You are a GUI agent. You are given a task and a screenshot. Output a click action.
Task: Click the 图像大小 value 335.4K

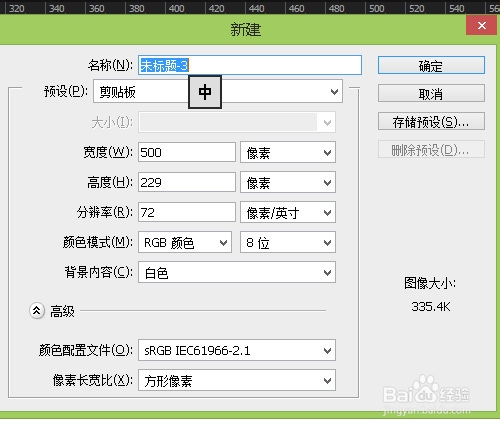point(431,306)
